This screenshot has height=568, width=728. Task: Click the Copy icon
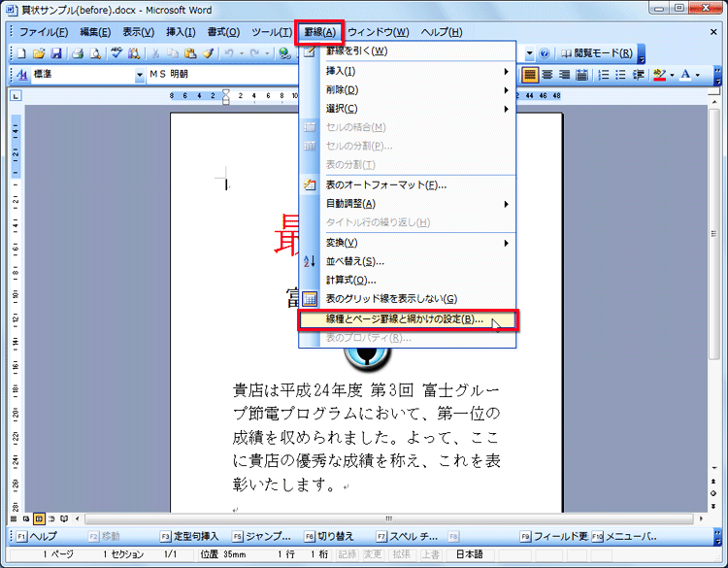pos(173,53)
